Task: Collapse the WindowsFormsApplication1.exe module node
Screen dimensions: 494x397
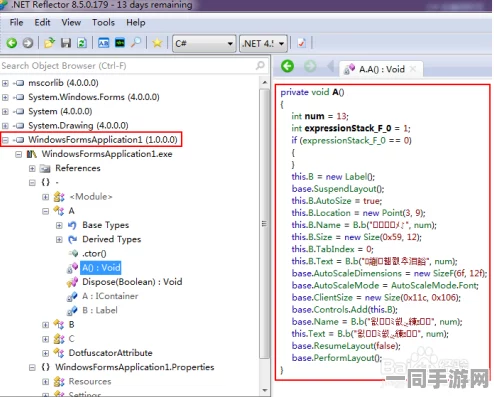Action: [19, 154]
